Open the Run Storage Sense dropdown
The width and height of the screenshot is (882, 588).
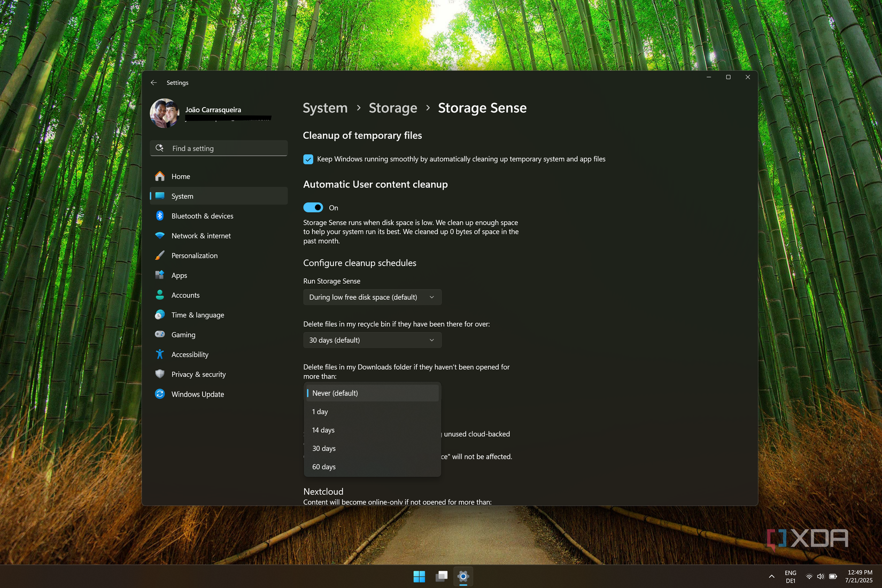pos(372,297)
